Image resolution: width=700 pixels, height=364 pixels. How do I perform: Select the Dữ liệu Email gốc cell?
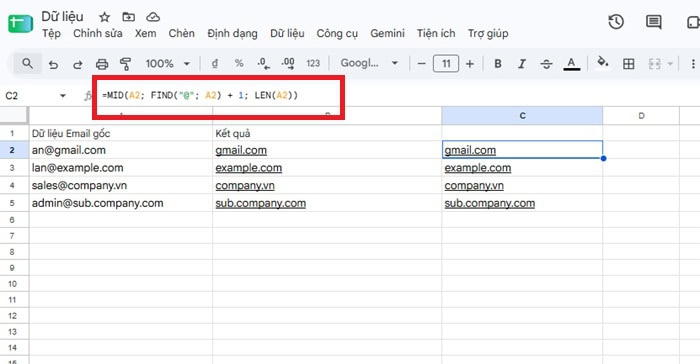click(121, 133)
